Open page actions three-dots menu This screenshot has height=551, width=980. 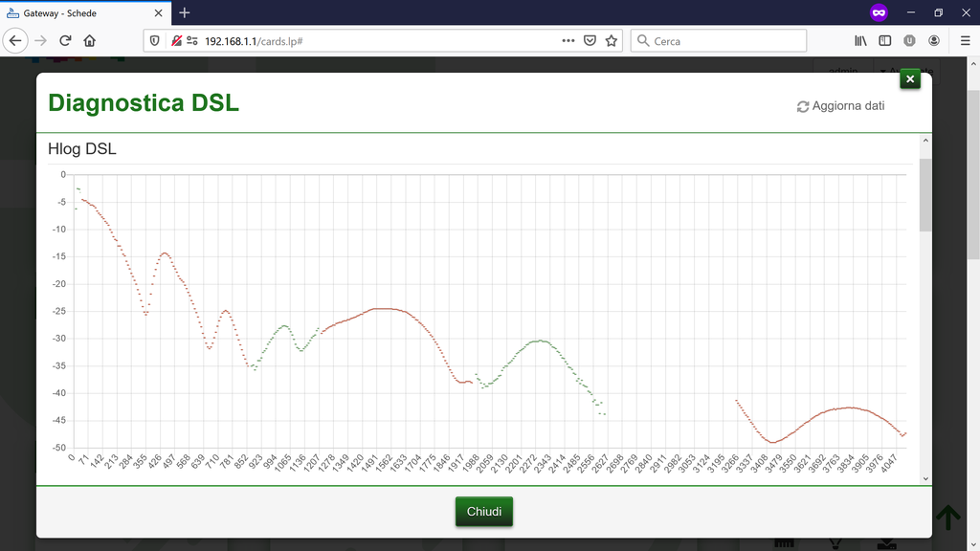(568, 40)
